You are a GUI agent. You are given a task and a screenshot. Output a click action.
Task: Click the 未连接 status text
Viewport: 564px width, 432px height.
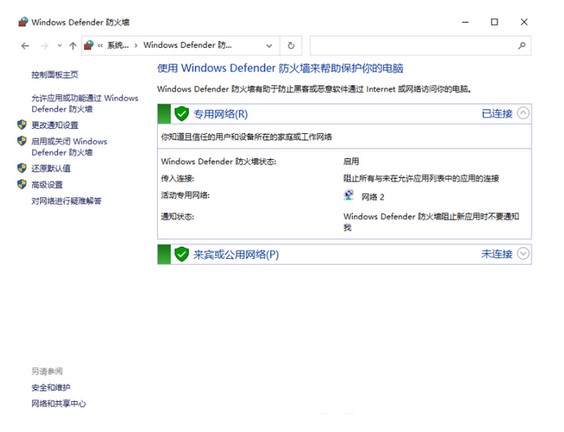tap(497, 254)
